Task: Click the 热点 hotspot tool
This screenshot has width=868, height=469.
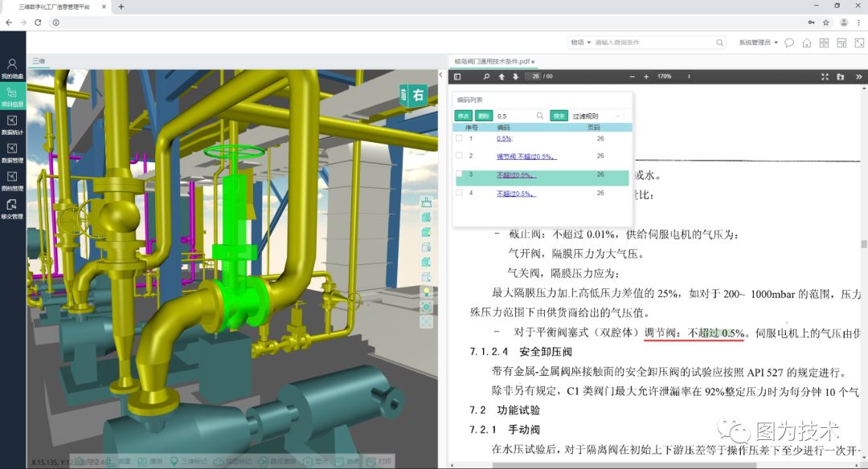Action: point(347,461)
